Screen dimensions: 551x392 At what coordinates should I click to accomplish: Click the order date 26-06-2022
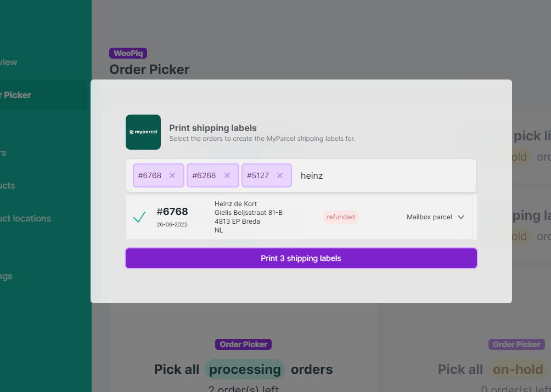pos(172,225)
